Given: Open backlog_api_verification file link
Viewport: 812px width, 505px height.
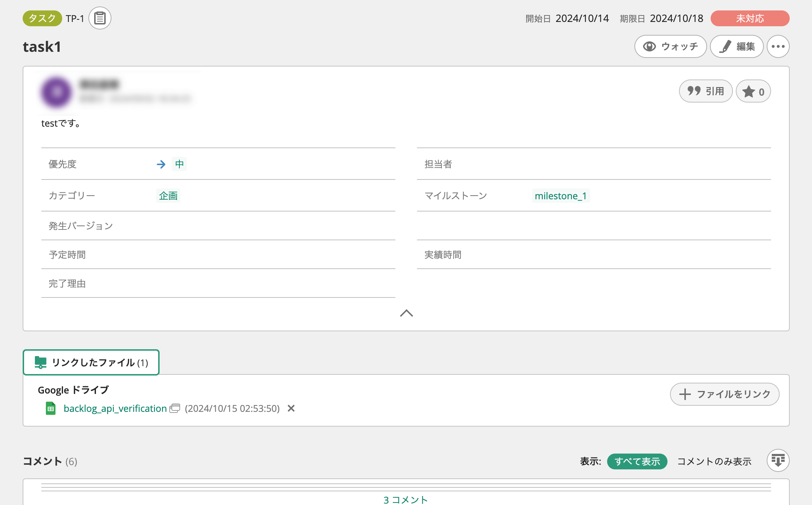Looking at the screenshot, I should pyautogui.click(x=115, y=409).
